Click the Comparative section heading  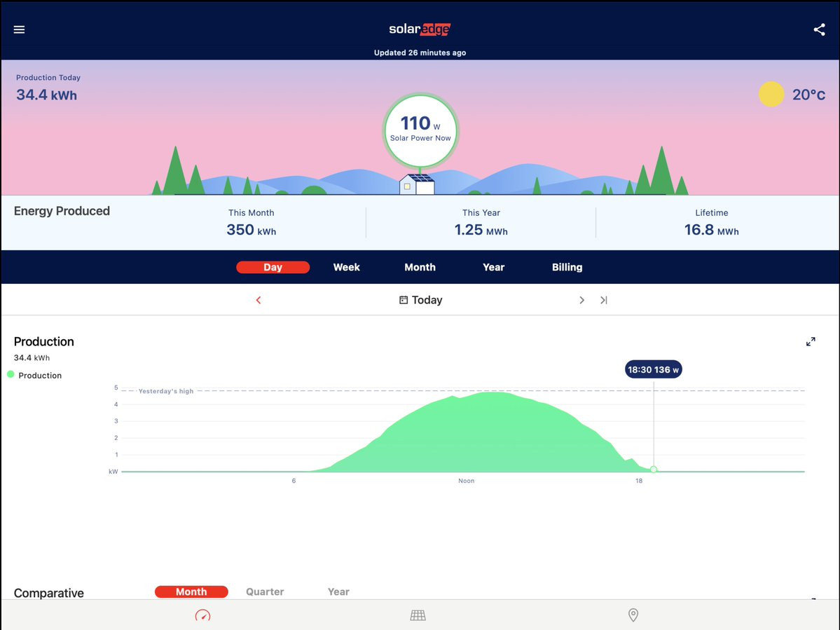(49, 593)
